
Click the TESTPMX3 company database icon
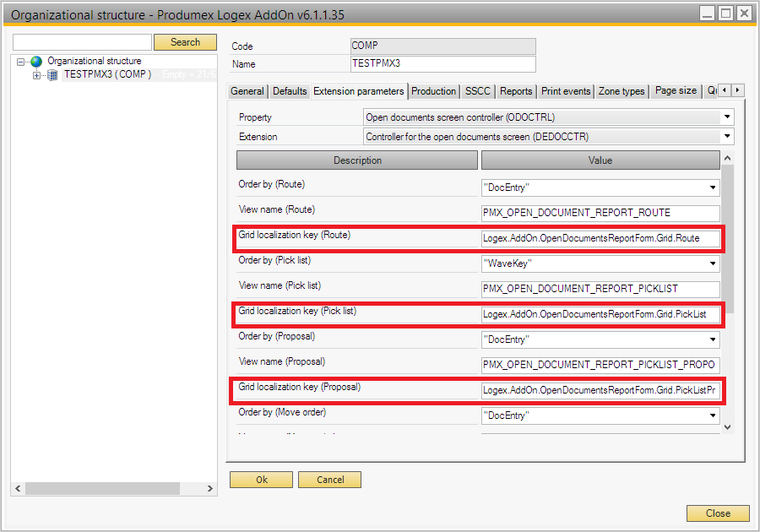pos(52,75)
